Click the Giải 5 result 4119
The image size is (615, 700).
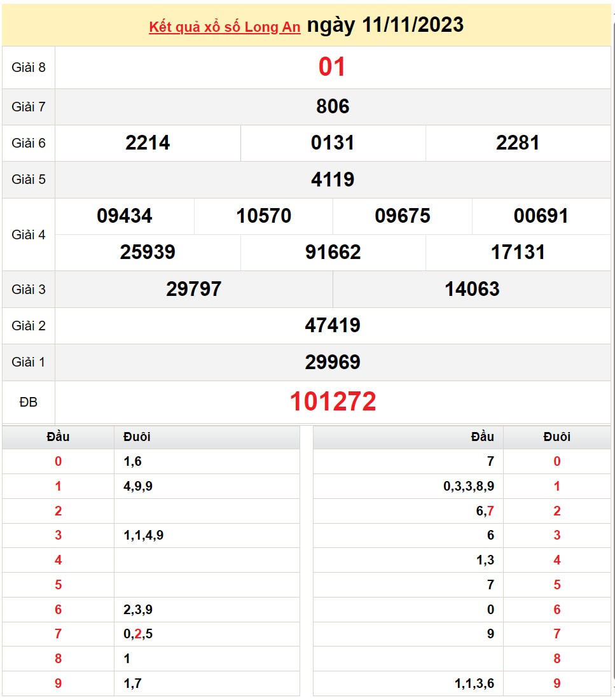333,179
